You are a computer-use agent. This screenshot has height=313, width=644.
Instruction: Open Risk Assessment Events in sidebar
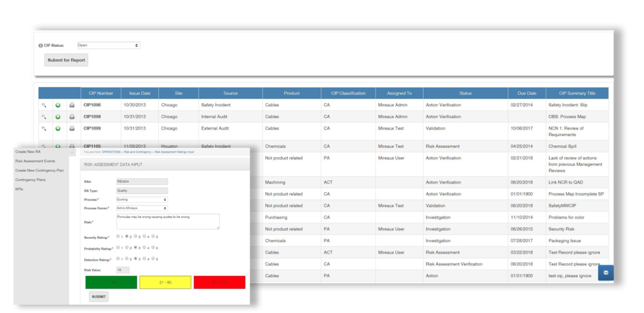coord(35,161)
